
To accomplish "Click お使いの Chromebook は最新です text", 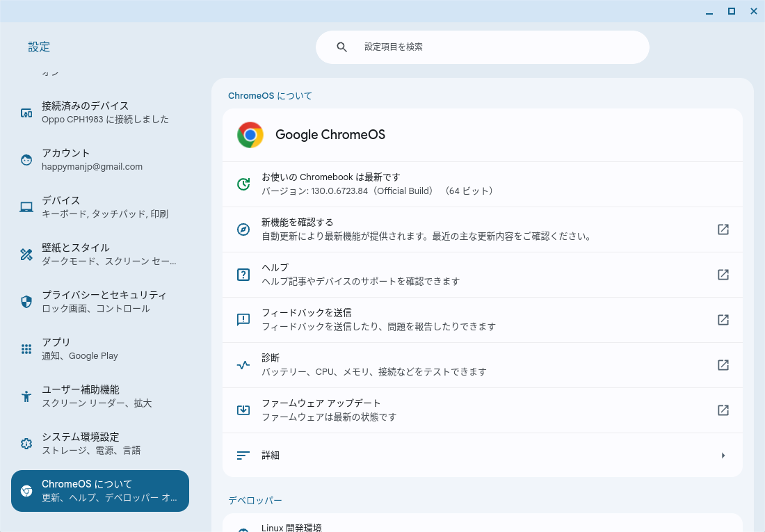I will 331,177.
